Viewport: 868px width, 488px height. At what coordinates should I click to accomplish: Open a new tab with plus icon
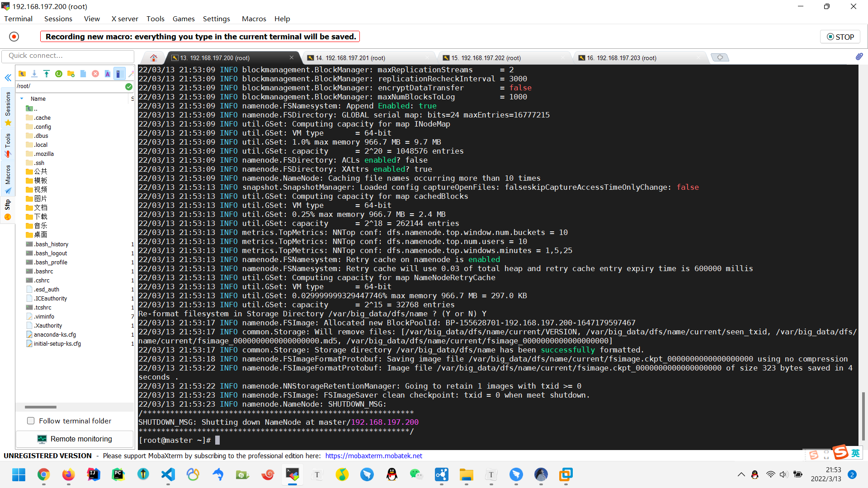click(x=720, y=57)
